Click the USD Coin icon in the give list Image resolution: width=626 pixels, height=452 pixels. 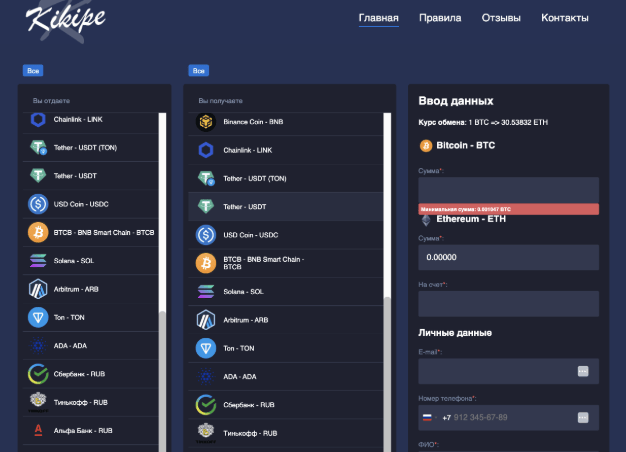click(38, 204)
